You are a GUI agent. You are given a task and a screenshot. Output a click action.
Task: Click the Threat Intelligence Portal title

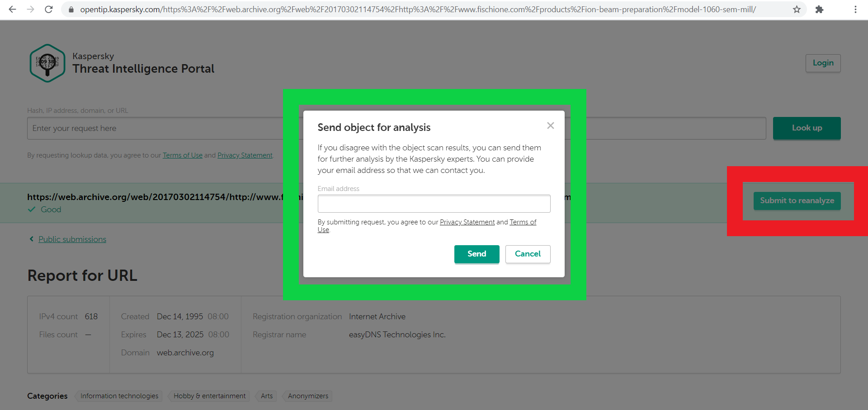143,69
